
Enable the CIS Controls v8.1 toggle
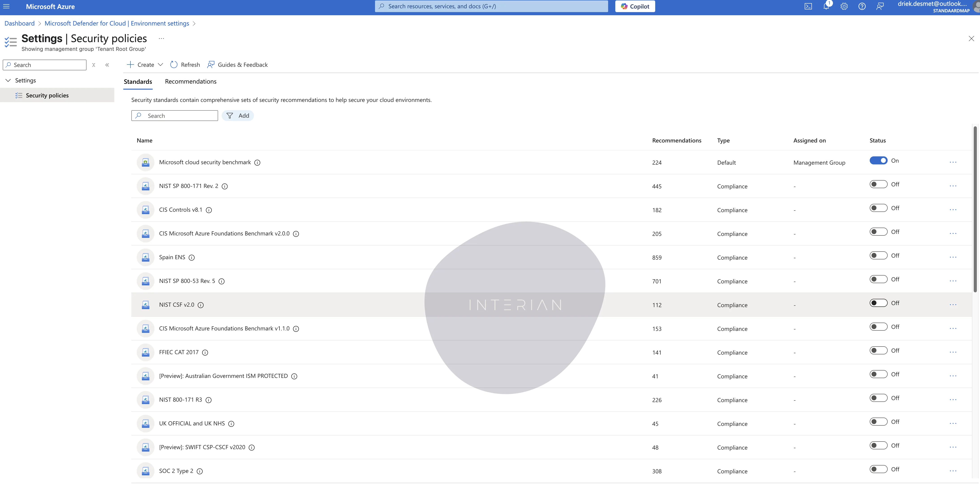878,208
